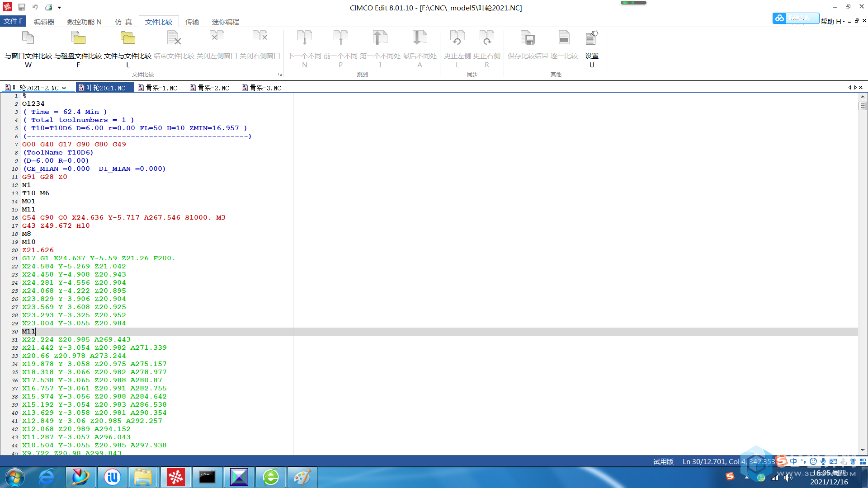Click the volume speaker tray icon
868x488 pixels.
tap(788, 477)
